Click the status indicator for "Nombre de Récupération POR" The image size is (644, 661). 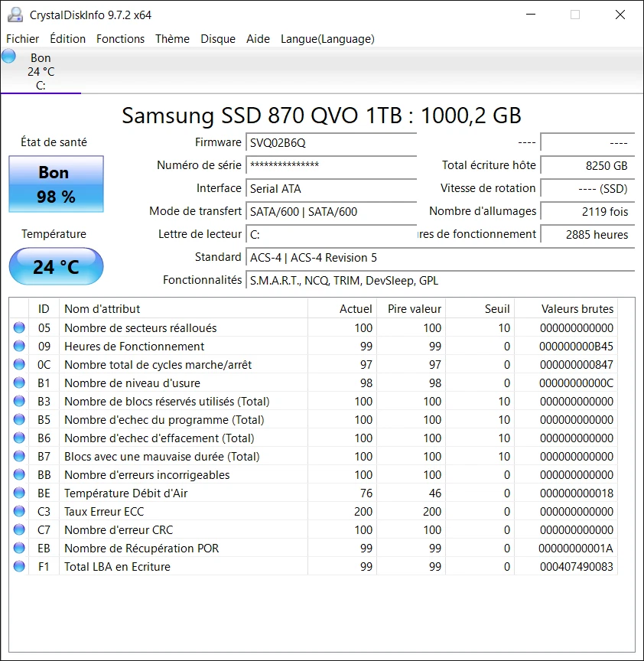click(18, 549)
